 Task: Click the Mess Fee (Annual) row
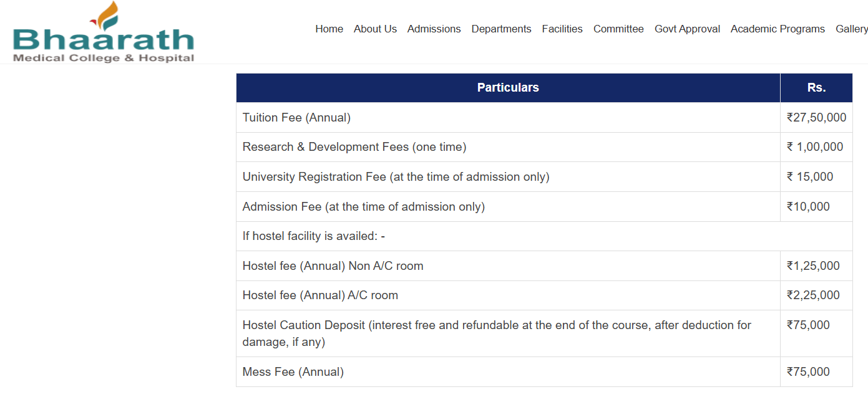pos(293,372)
